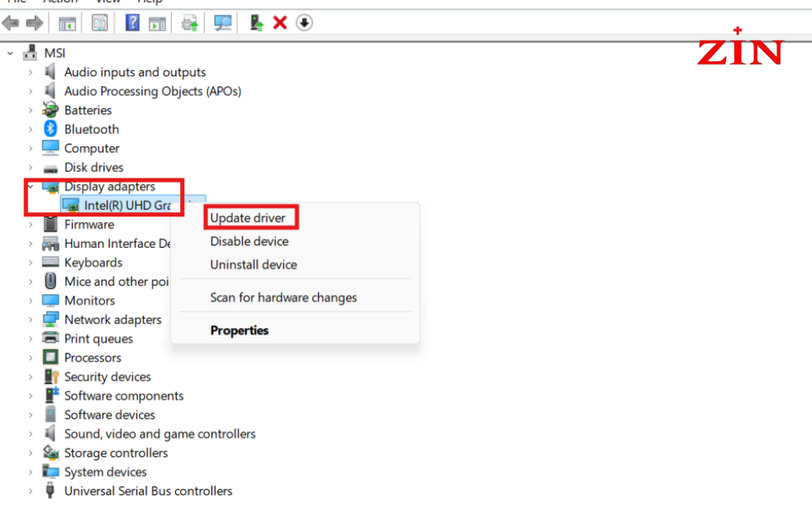
Task: Click the Processors chip icon
Action: 50,358
